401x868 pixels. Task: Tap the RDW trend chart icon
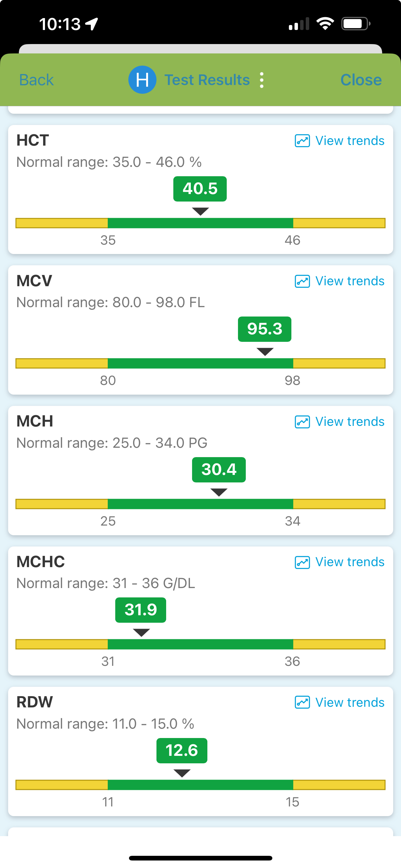point(302,702)
